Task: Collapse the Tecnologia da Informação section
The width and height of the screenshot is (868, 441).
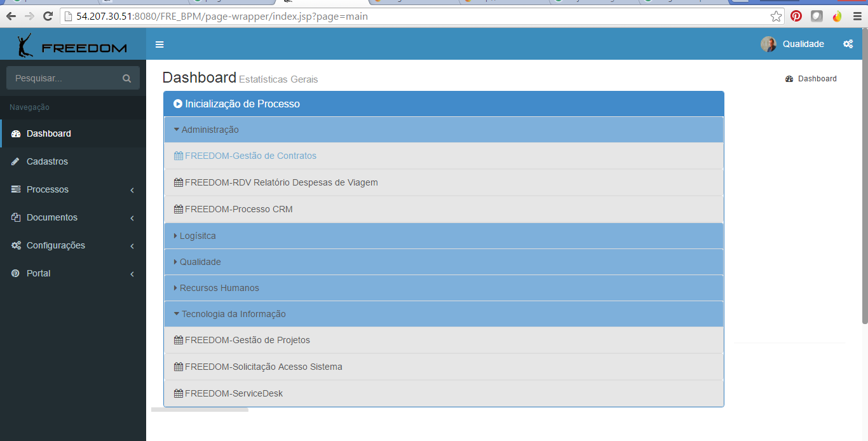Action: [x=444, y=314]
